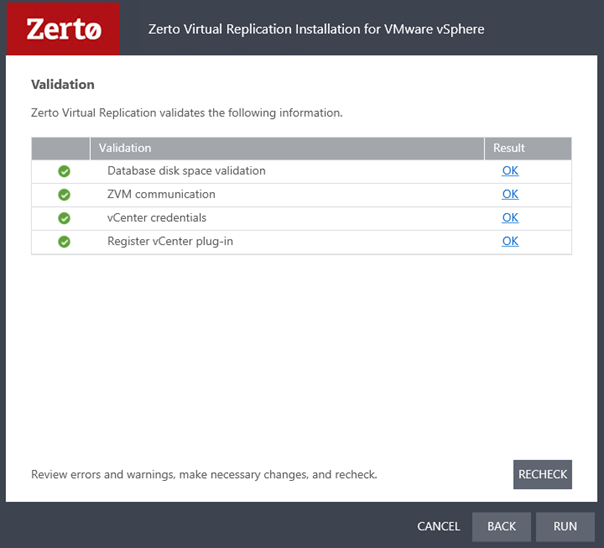The height and width of the screenshot is (548, 604).
Task: Select the Register vCenter plug-in row text
Action: coord(170,241)
